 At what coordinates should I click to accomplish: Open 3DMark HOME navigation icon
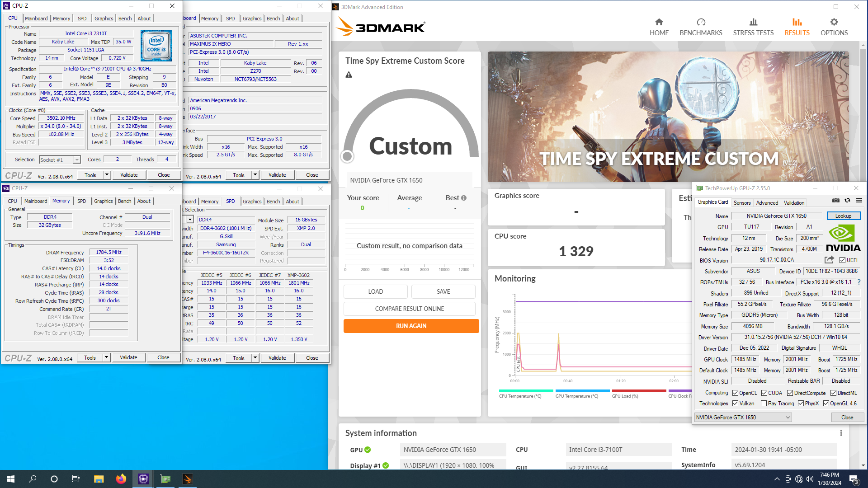pyautogui.click(x=659, y=22)
